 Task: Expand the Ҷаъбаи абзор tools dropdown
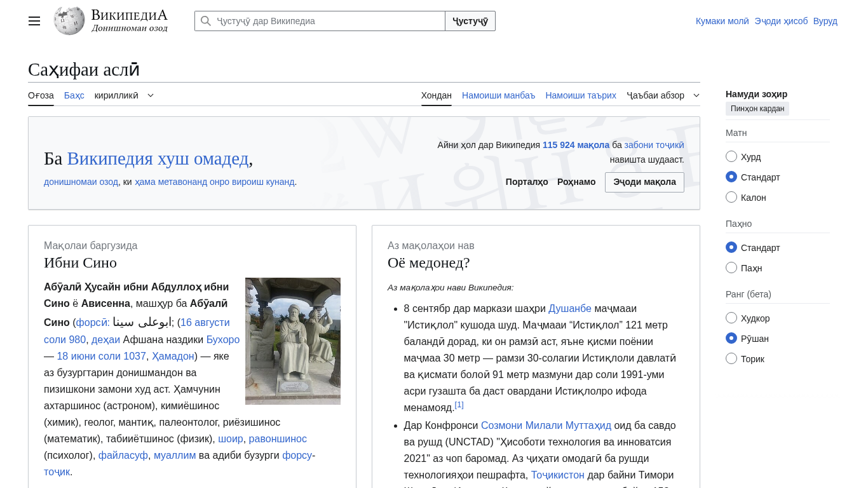(663, 95)
